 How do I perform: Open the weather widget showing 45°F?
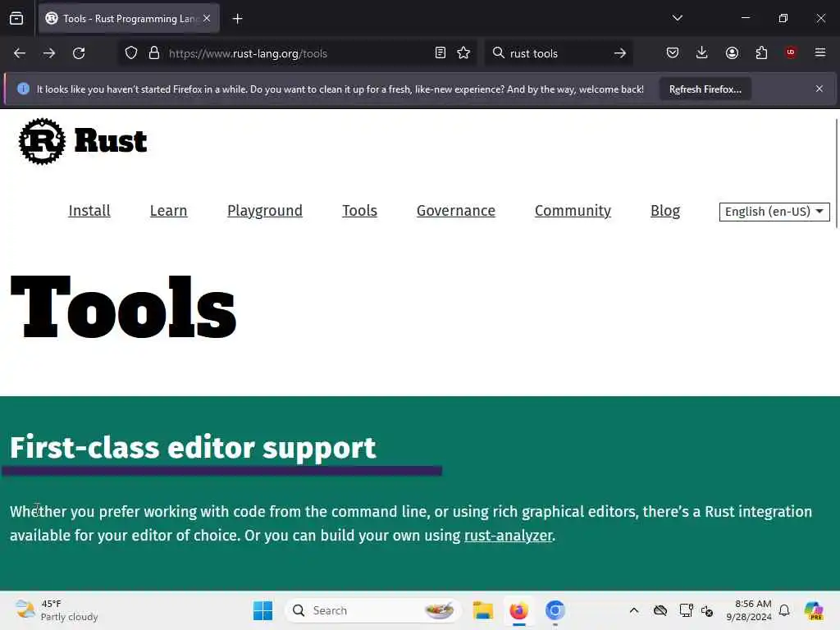click(57, 610)
